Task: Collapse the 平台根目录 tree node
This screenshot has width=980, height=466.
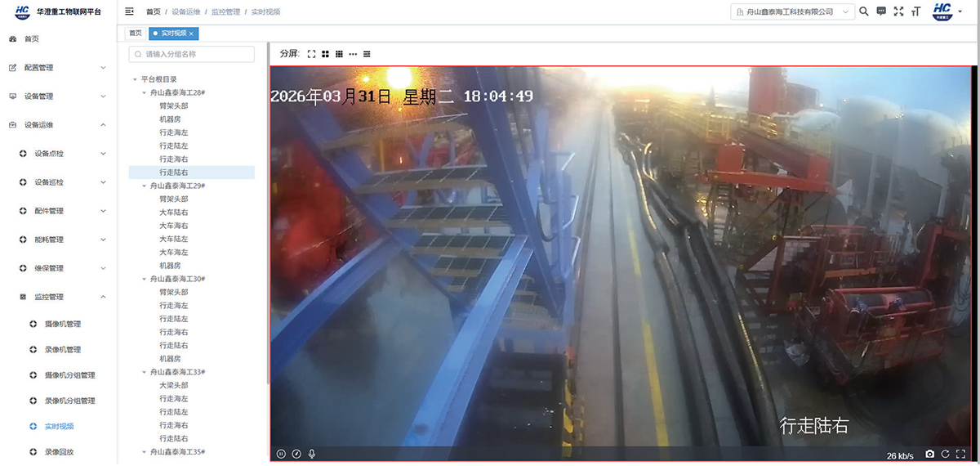Action: 135,79
